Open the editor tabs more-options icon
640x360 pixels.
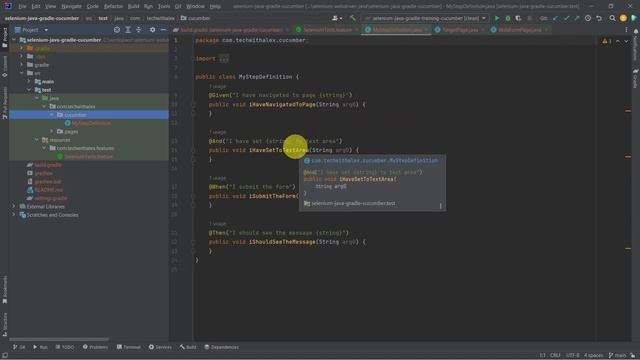[627, 30]
